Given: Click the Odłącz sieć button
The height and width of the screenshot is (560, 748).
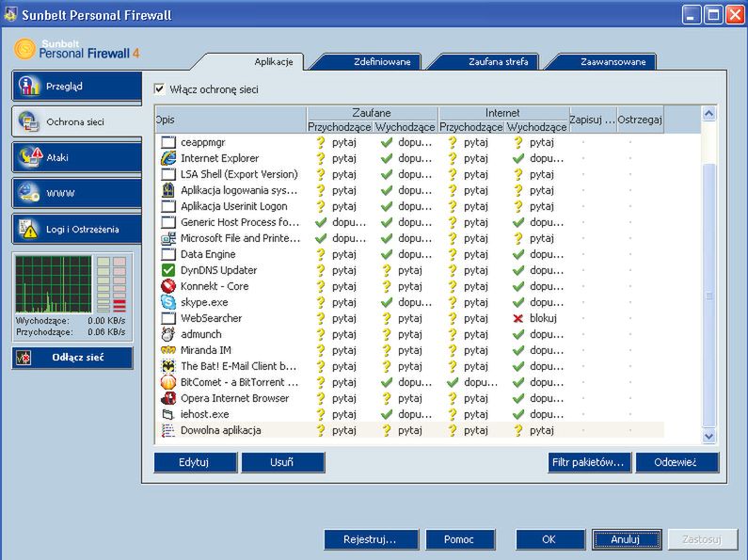Looking at the screenshot, I should (72, 358).
